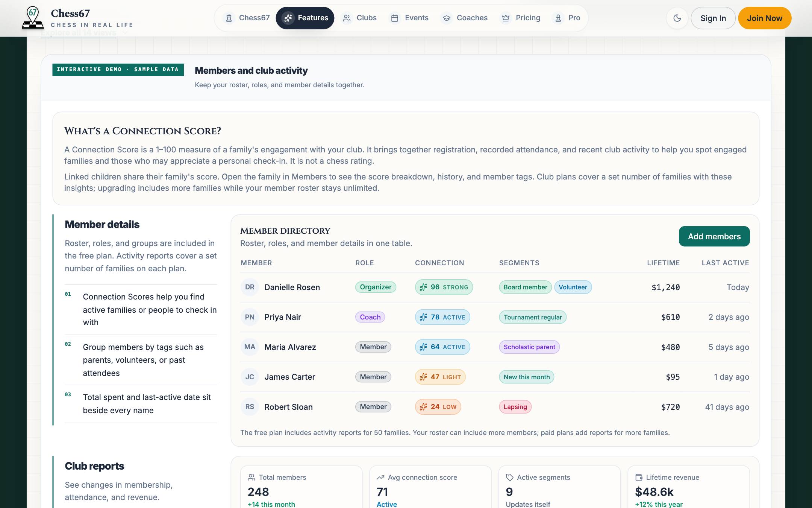The image size is (812, 508).
Task: Click the 78 Active connection badge
Action: tap(442, 317)
